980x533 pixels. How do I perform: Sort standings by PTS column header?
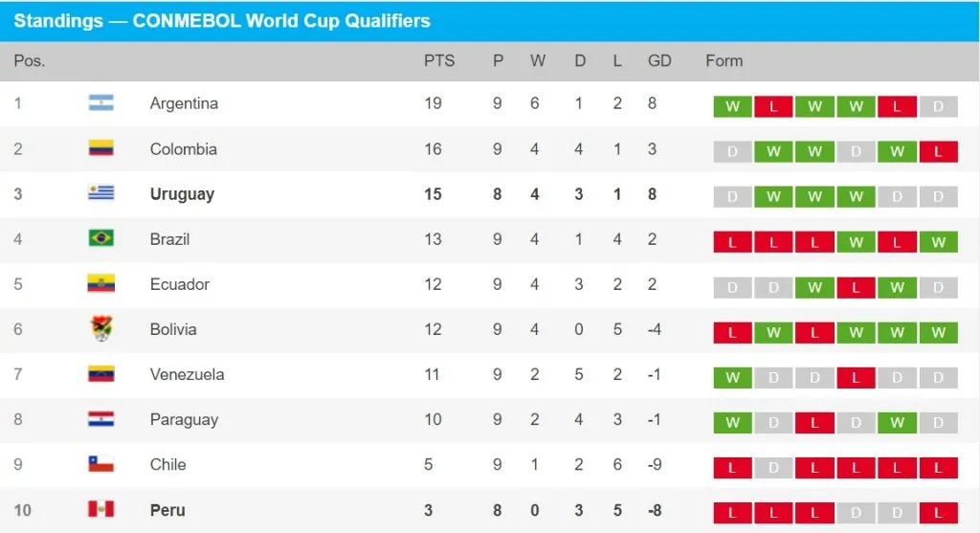click(x=439, y=60)
